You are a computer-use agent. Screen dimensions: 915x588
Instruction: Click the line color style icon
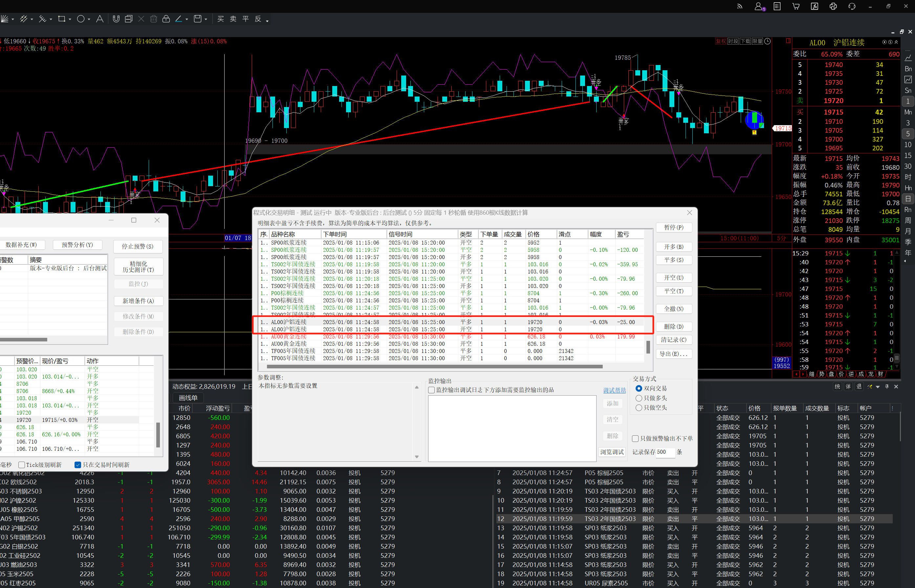coord(178,19)
